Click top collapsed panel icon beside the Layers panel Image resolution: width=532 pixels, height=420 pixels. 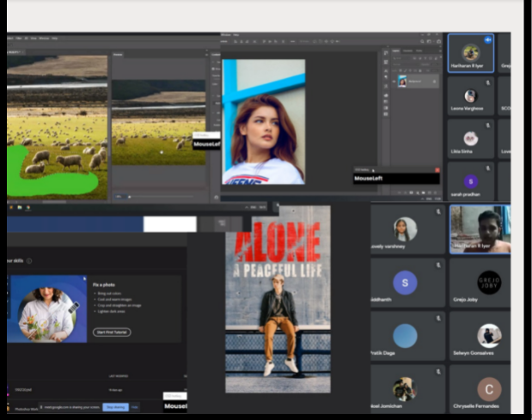pos(386,53)
